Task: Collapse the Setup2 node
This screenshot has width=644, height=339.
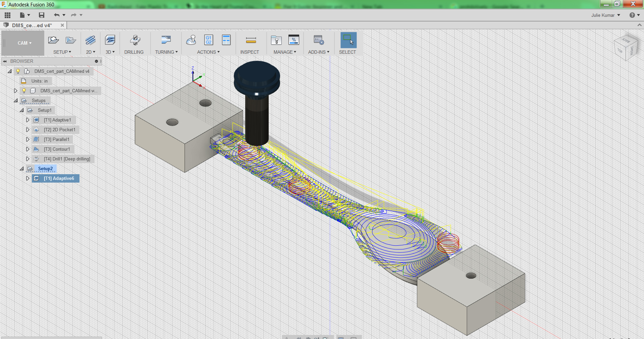Action: pyautogui.click(x=22, y=168)
